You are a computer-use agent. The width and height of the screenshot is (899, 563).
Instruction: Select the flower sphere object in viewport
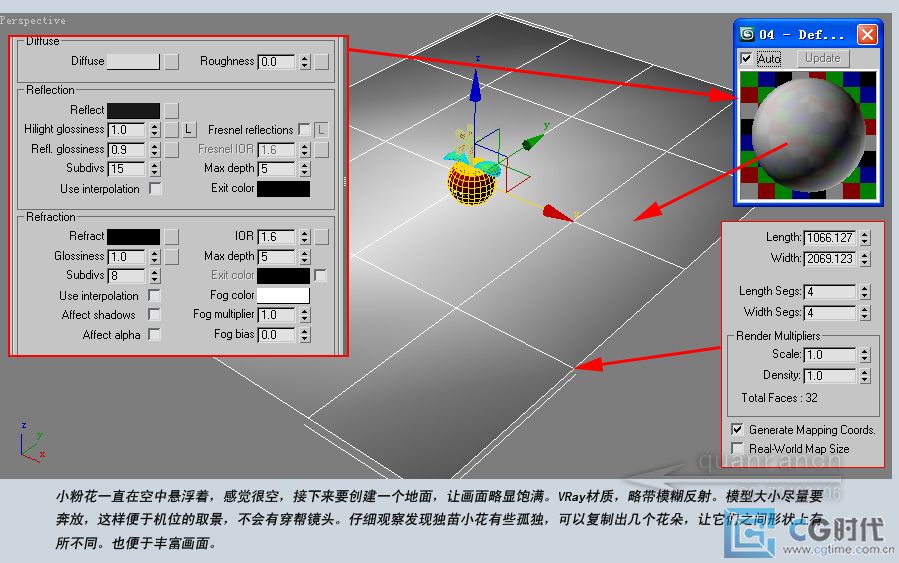coord(471,183)
